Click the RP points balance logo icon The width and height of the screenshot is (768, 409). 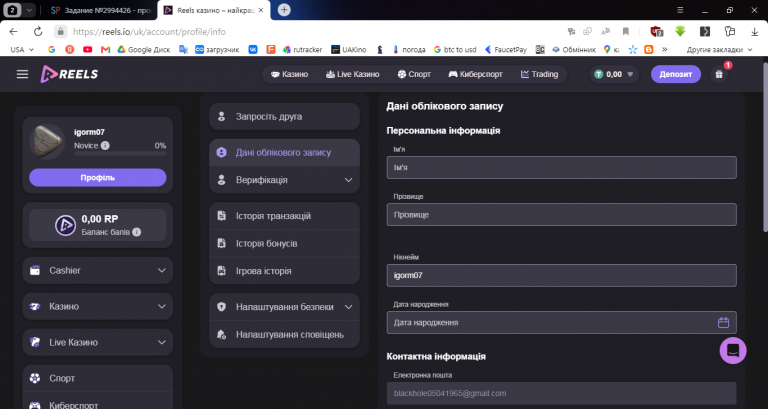tap(65, 225)
